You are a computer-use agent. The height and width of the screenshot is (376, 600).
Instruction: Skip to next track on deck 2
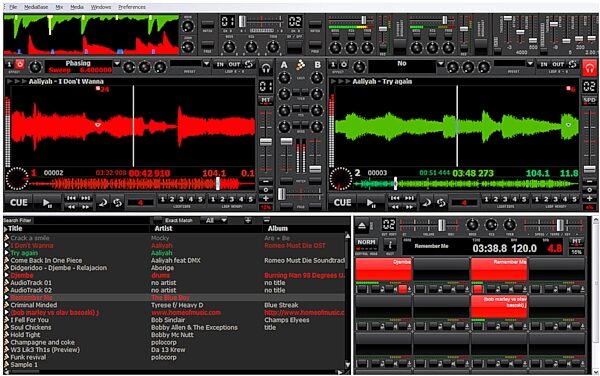click(x=409, y=198)
